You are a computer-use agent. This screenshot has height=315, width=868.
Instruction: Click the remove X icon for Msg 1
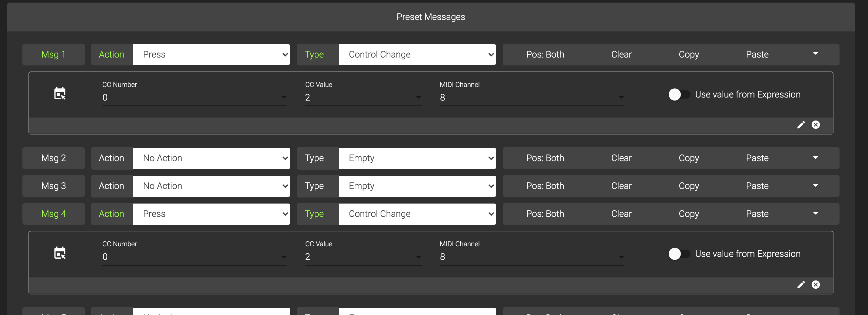tap(815, 125)
